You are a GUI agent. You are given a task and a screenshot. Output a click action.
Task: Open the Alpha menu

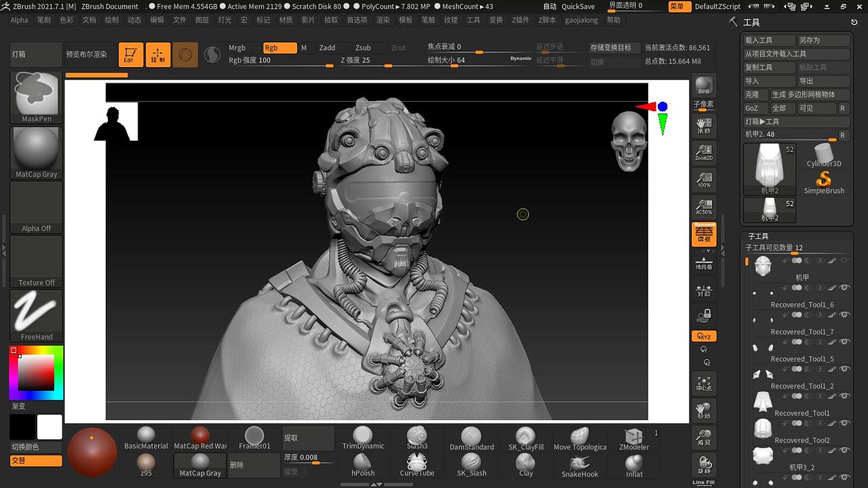[20, 20]
